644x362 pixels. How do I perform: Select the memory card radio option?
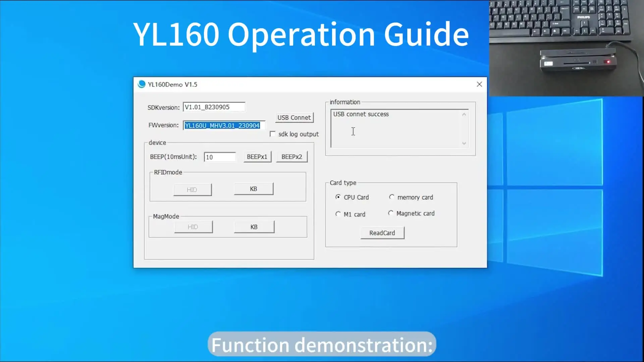(391, 197)
